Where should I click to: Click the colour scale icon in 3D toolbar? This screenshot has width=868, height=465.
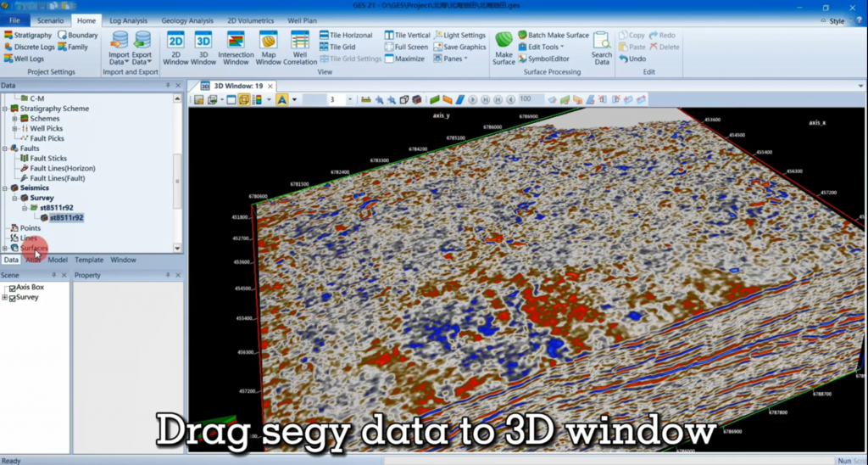pos(257,100)
